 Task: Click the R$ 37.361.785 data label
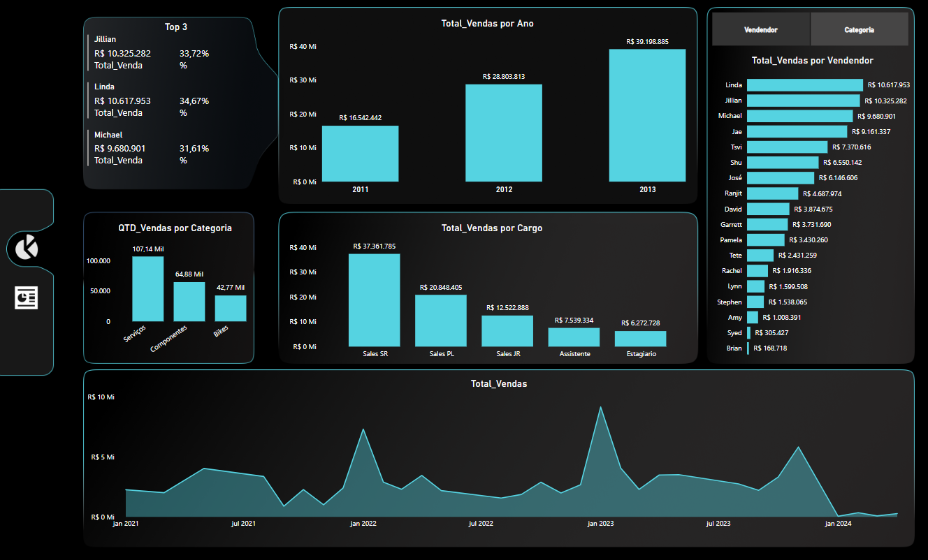point(375,246)
